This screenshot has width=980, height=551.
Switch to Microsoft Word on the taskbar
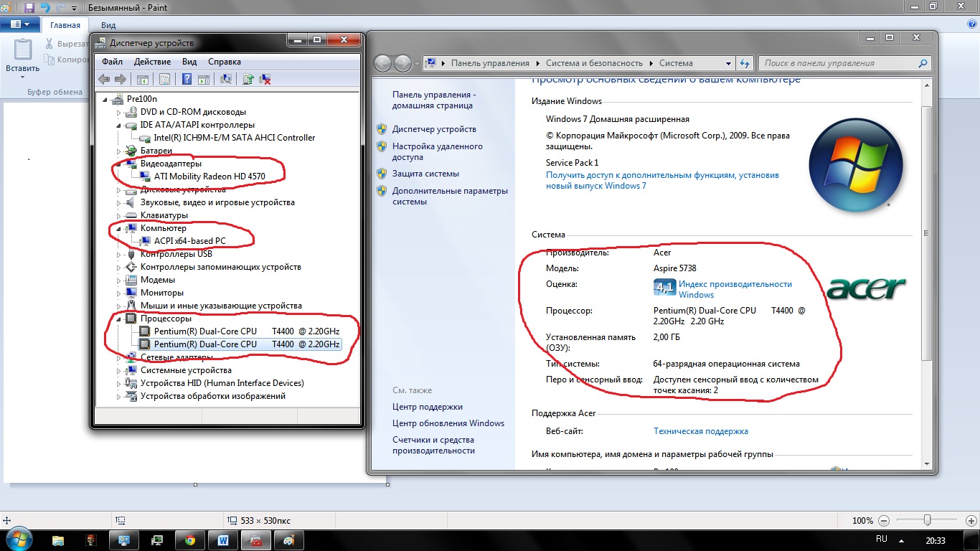(x=223, y=540)
